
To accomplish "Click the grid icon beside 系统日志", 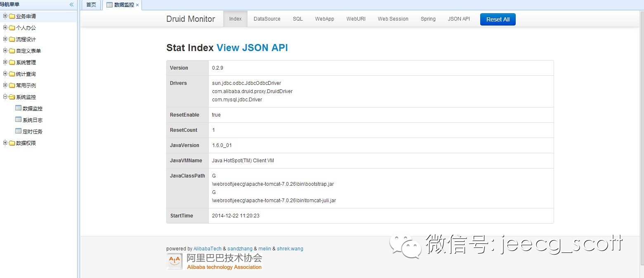I will [18, 120].
